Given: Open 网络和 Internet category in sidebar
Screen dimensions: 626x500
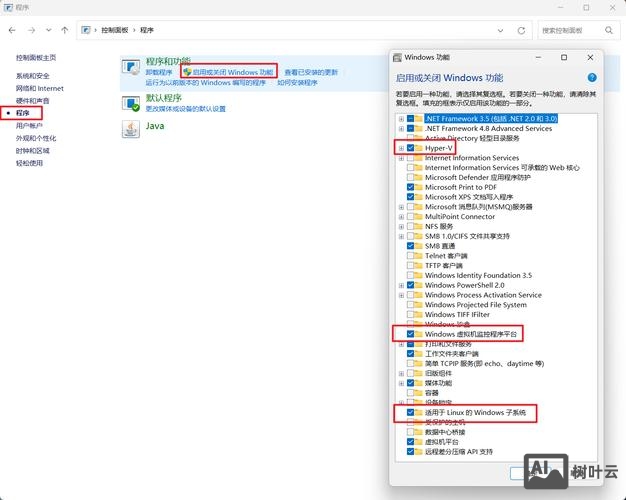Looking at the screenshot, I should tap(40, 88).
